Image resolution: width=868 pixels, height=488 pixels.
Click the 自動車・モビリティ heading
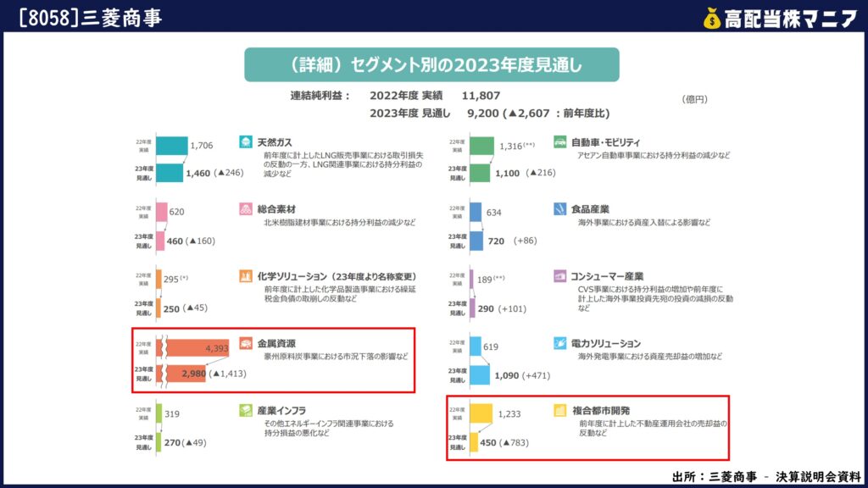605,142
